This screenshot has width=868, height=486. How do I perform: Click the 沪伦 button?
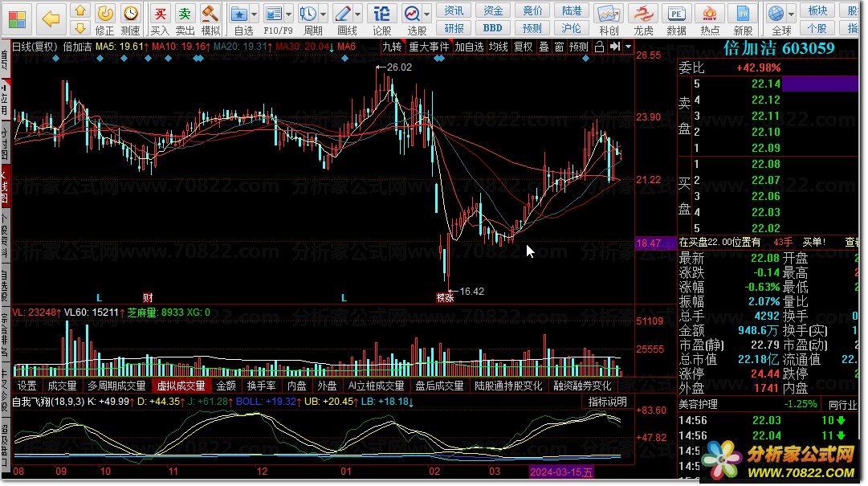572,27
